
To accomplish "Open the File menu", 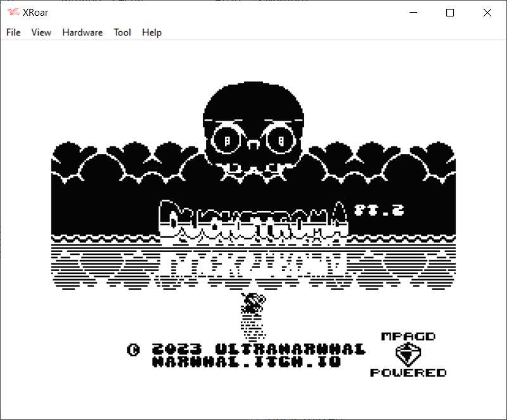I will [13, 32].
